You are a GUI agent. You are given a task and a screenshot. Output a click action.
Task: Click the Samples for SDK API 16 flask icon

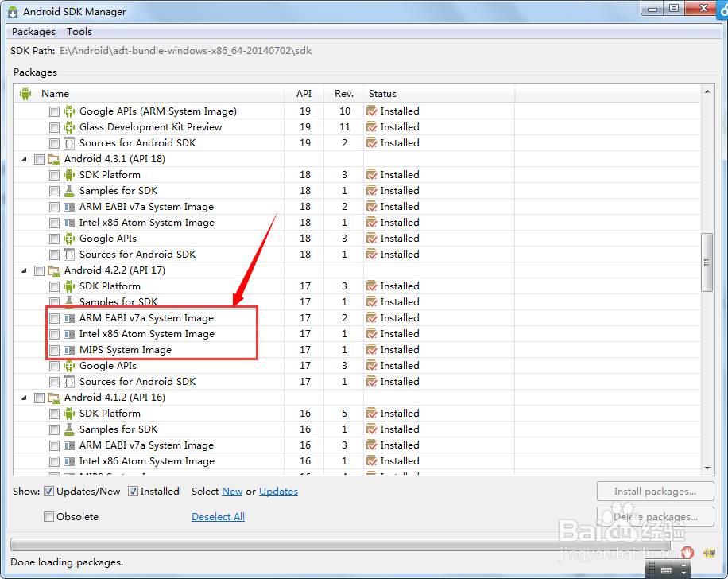tap(69, 429)
